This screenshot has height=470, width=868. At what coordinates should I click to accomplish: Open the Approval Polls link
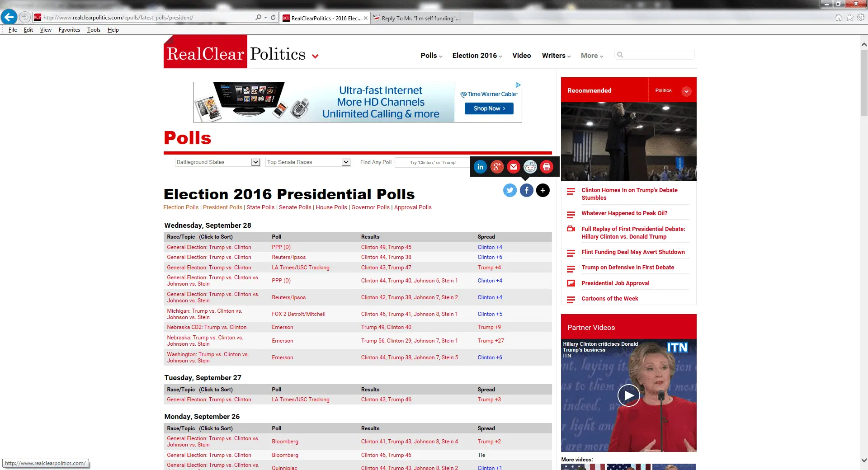(413, 207)
